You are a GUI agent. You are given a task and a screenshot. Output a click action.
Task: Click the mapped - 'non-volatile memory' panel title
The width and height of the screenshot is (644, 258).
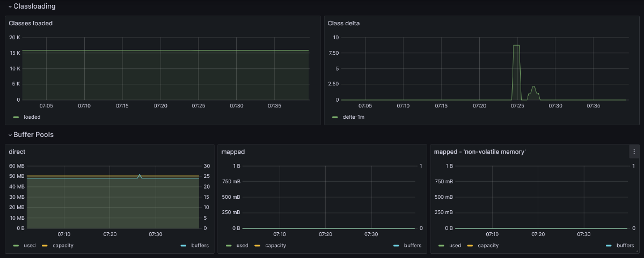click(479, 152)
